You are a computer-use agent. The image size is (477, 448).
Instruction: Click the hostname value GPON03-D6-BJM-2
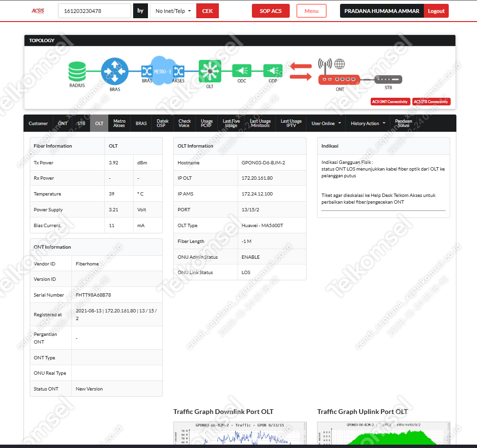coord(263,163)
